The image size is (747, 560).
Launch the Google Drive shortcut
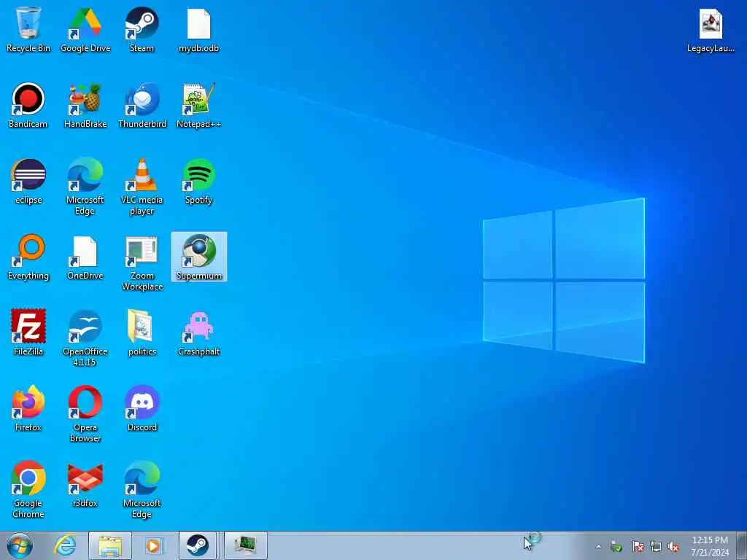(85, 29)
